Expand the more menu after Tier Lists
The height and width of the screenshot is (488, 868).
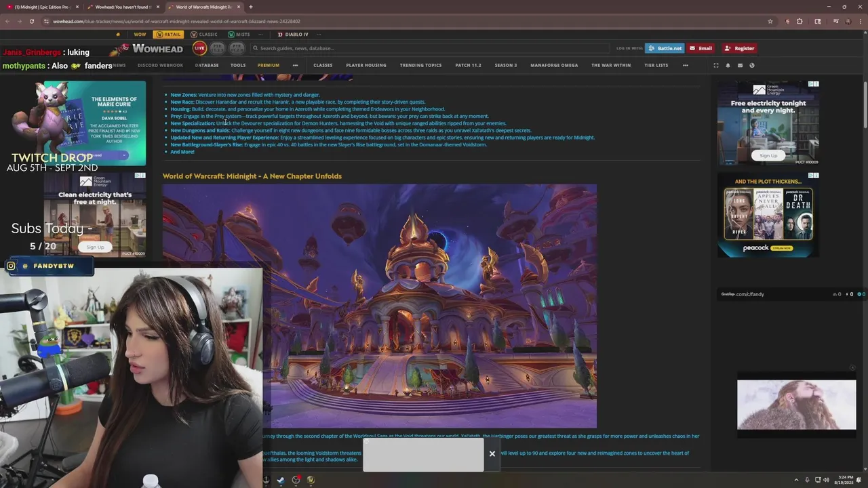point(686,65)
